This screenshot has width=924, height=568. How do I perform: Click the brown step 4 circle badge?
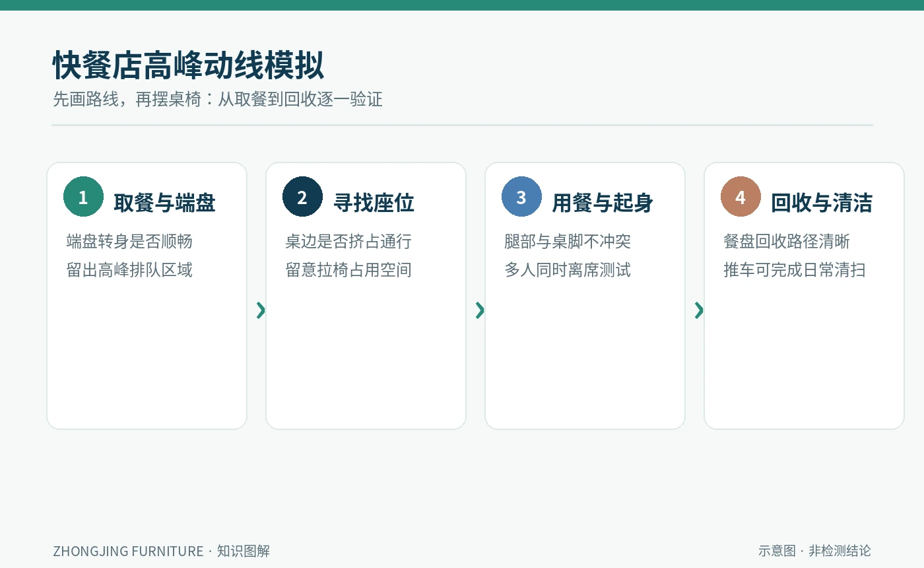pos(741,197)
